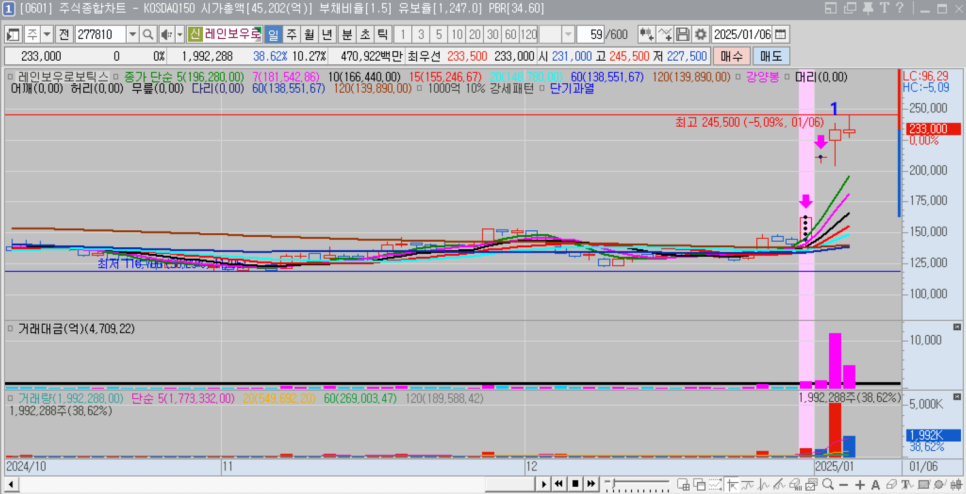Screen dimensions: 966x494
Task: Click the crosshair cursor tool in bottom toolbar
Action: coord(733,485)
